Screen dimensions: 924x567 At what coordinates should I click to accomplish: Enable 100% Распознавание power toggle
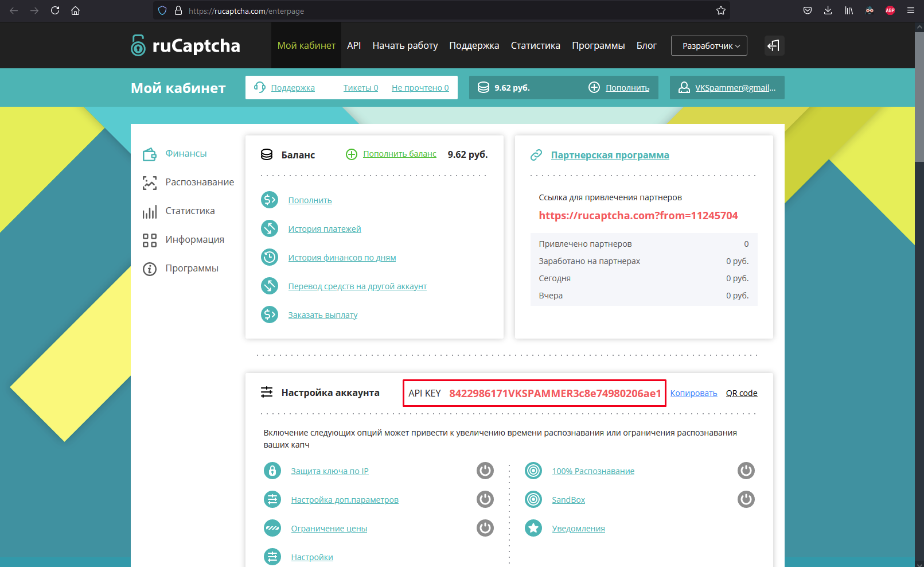tap(746, 471)
